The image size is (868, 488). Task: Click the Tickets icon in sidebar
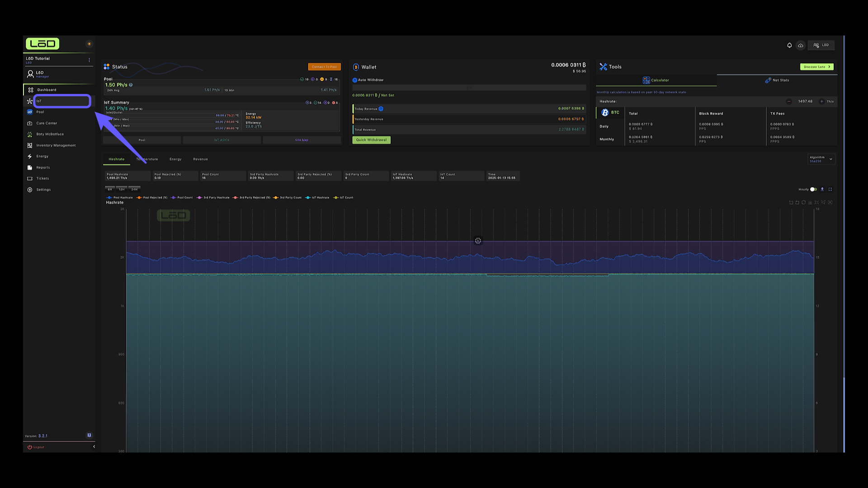pyautogui.click(x=30, y=178)
